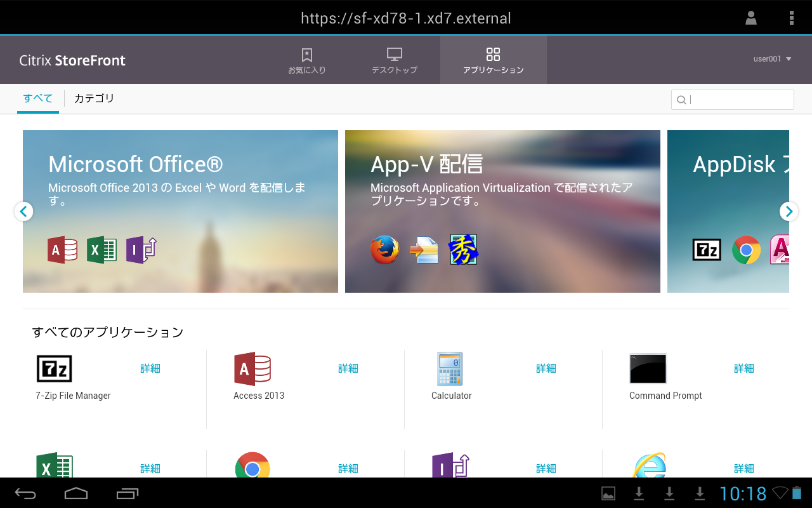Image resolution: width=812 pixels, height=508 pixels.
Task: Click Firefox icon in App-V banner
Action: click(x=385, y=250)
